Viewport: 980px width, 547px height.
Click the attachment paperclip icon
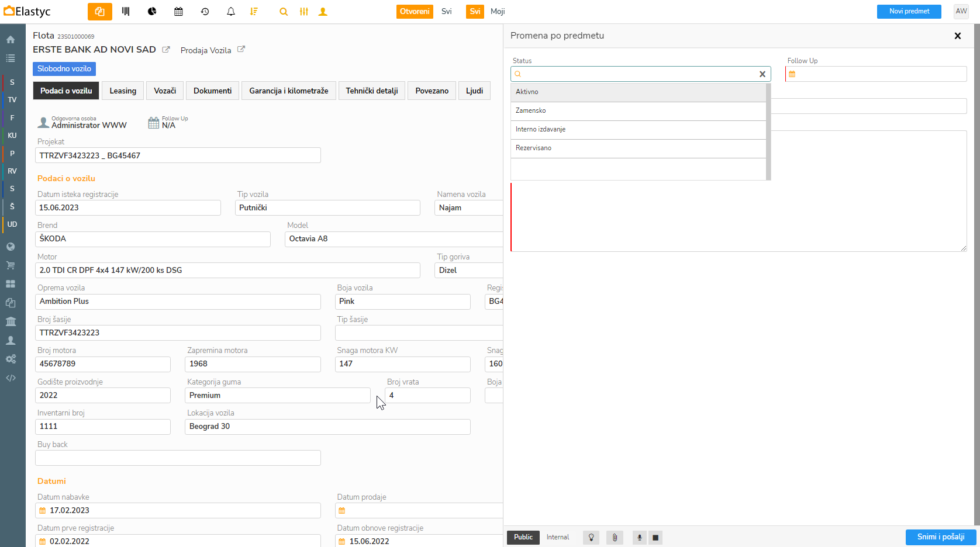(x=615, y=538)
